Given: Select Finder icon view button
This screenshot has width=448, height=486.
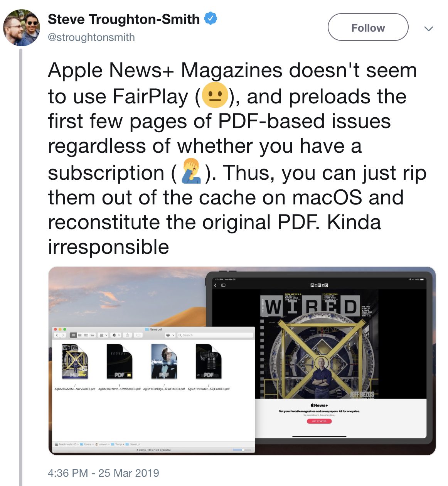Looking at the screenshot, I should (x=73, y=335).
